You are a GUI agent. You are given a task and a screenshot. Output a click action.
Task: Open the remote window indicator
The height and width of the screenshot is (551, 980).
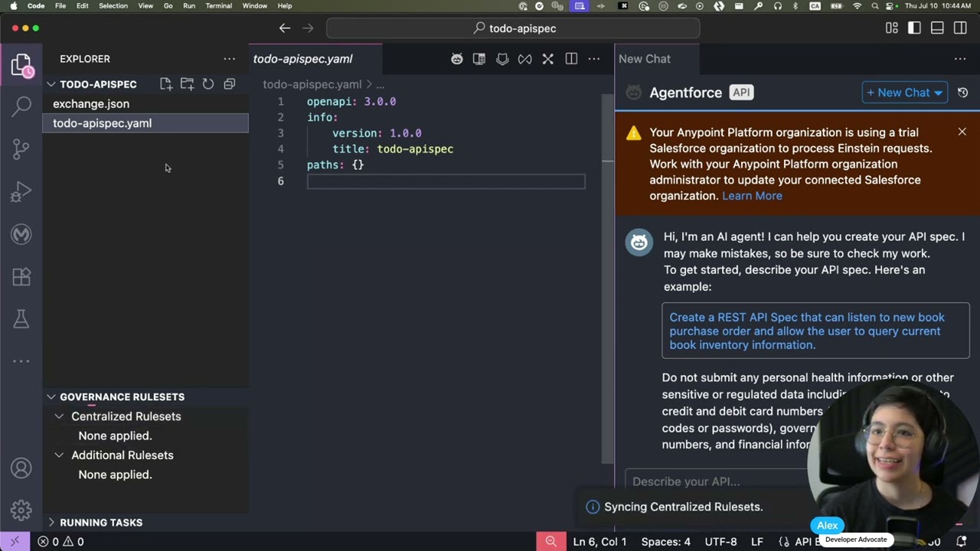click(x=15, y=542)
